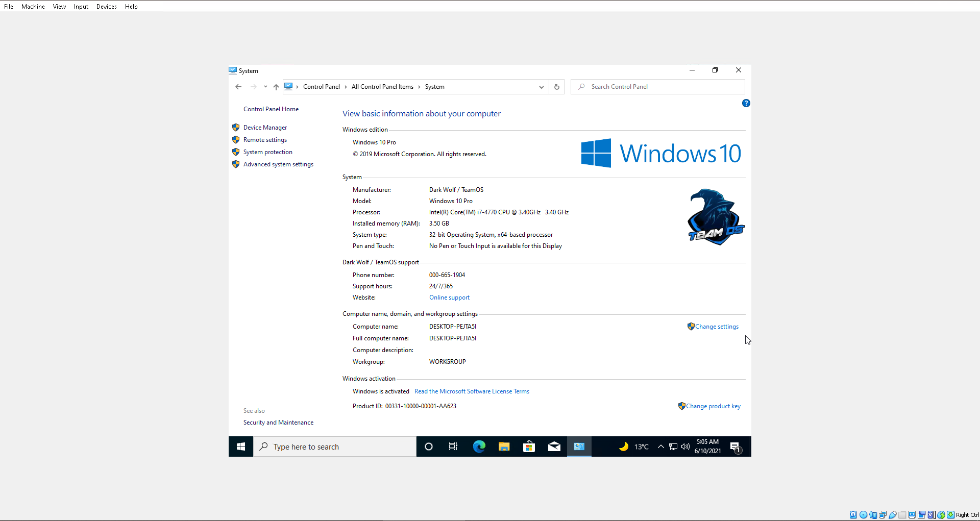Go back with the left arrow button

[238, 87]
